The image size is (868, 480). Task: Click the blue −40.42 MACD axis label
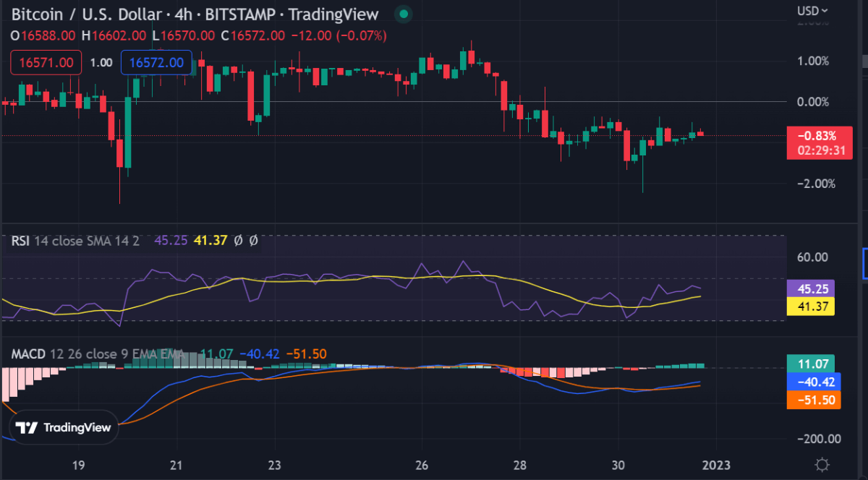tap(814, 381)
